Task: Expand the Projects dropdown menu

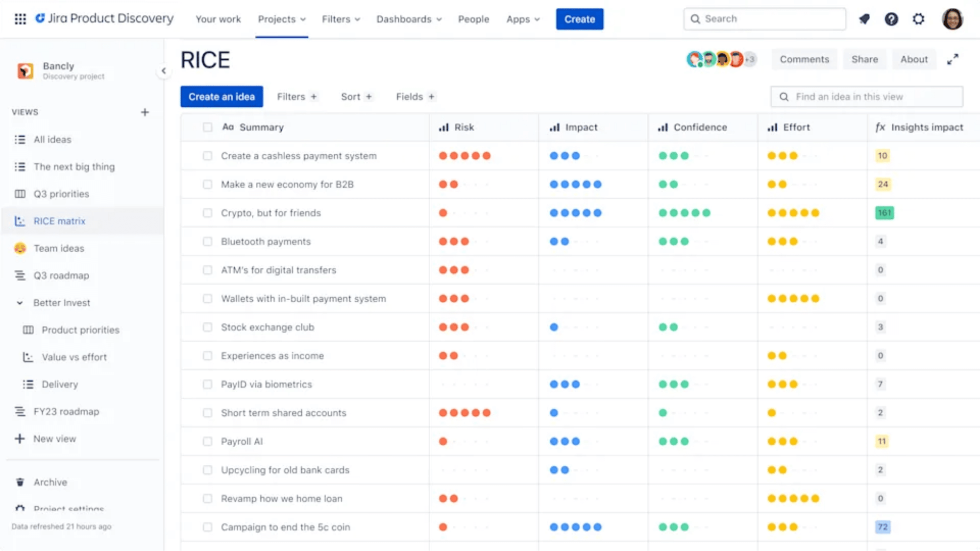Action: (282, 19)
